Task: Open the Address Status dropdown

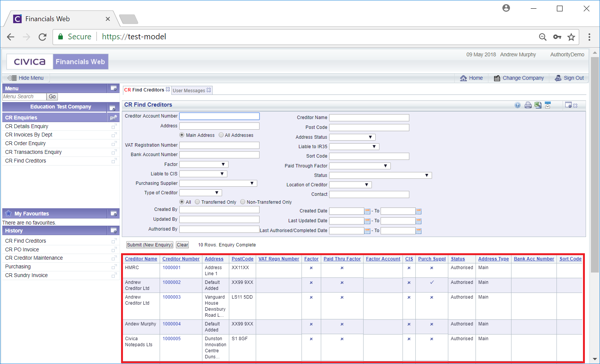Action: (x=352, y=137)
